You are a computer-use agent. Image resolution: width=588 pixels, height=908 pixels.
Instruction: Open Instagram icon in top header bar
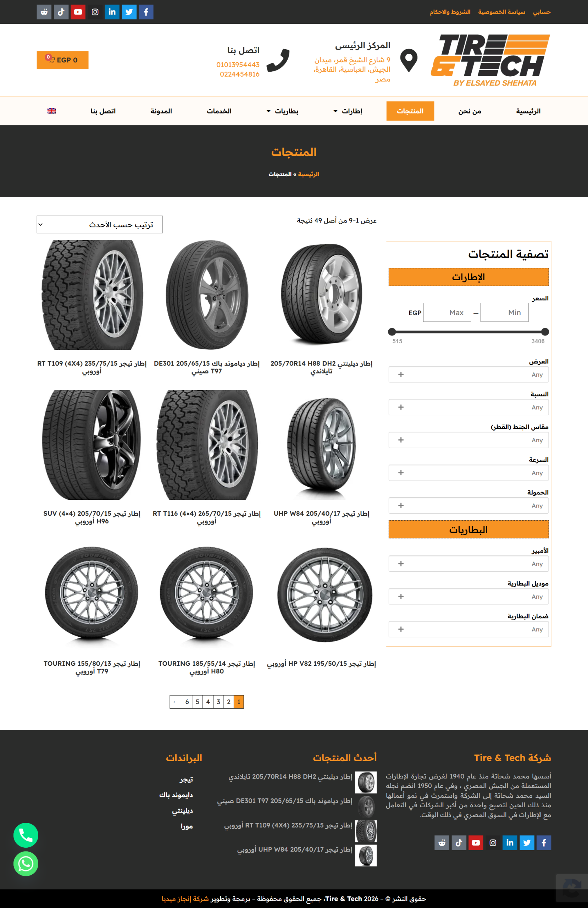click(95, 12)
